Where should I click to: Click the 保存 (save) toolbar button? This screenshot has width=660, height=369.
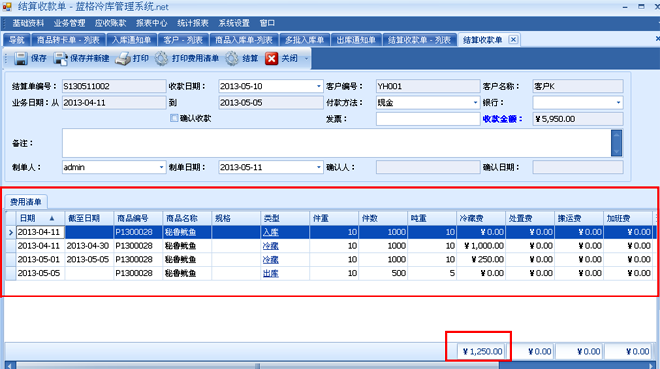pyautogui.click(x=30, y=58)
